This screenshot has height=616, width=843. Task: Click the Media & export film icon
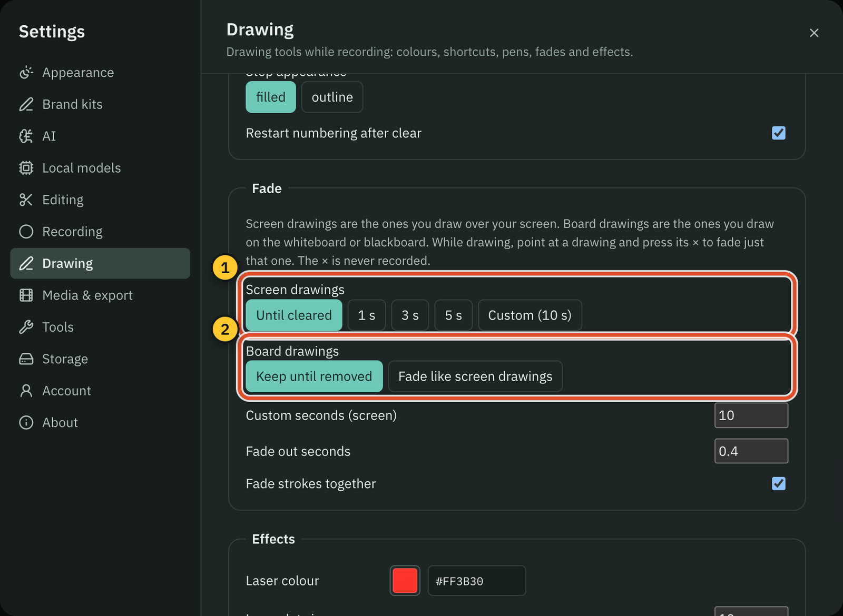tap(26, 295)
